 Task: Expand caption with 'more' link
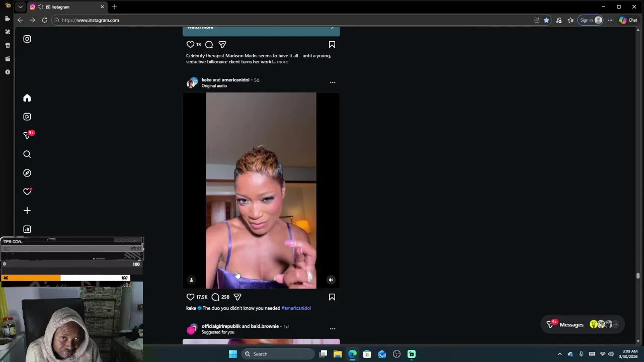[x=282, y=62]
